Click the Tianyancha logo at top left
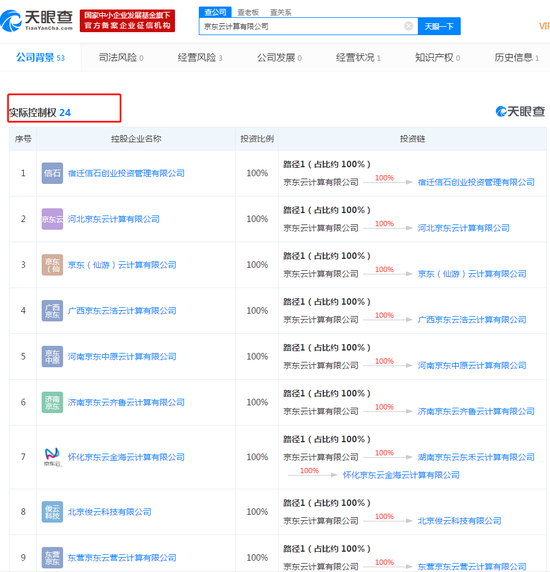Viewport: 550px width, 572px height. pos(36,20)
